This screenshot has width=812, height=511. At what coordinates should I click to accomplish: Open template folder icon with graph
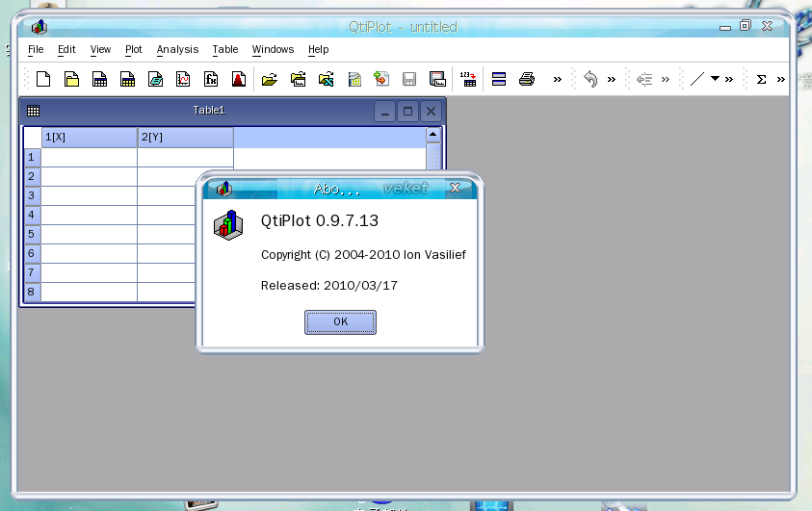click(299, 79)
